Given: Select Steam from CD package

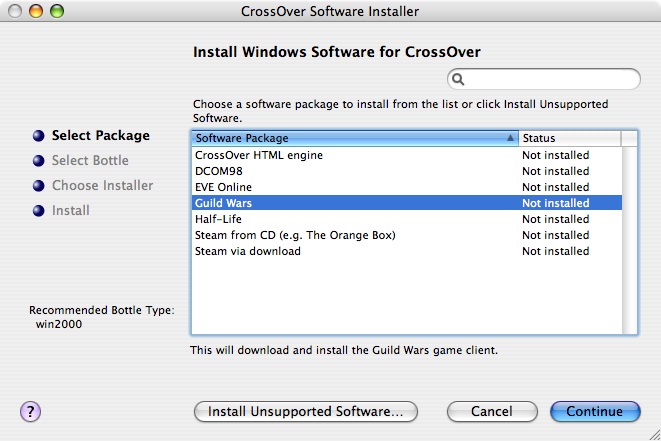Looking at the screenshot, I should 407,235.
